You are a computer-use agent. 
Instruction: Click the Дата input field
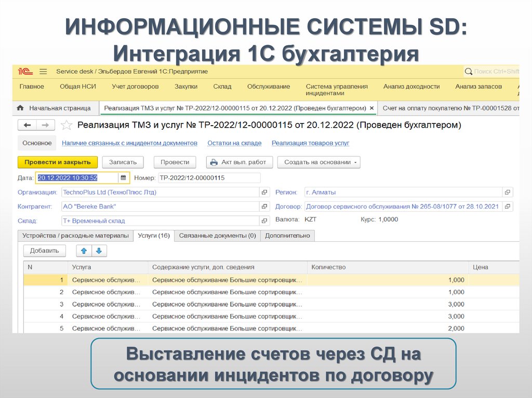pyautogui.click(x=77, y=177)
